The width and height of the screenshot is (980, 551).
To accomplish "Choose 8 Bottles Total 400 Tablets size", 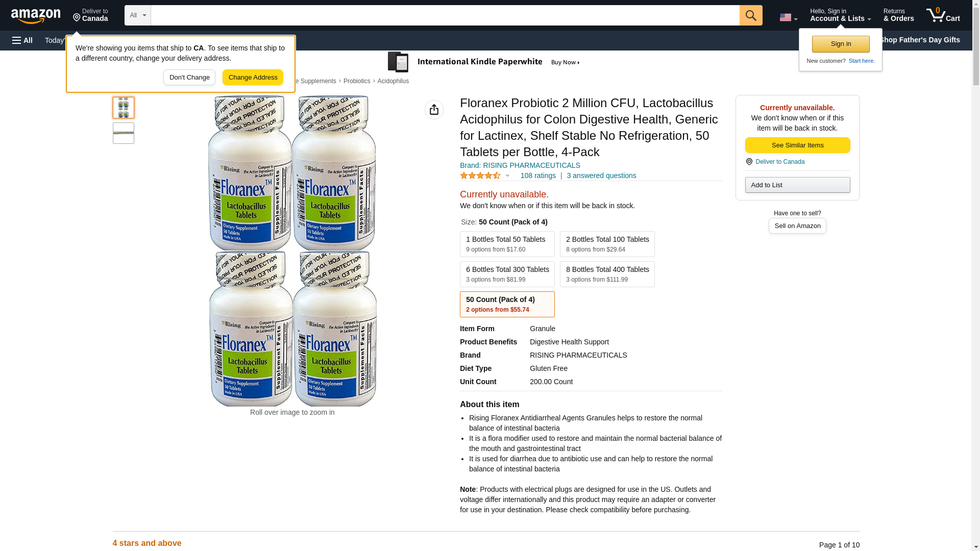I will (607, 274).
